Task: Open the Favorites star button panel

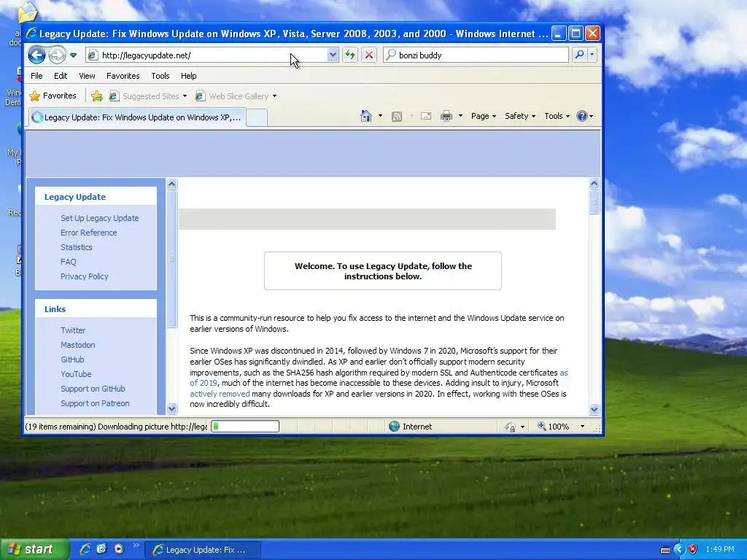Action: 53,96
